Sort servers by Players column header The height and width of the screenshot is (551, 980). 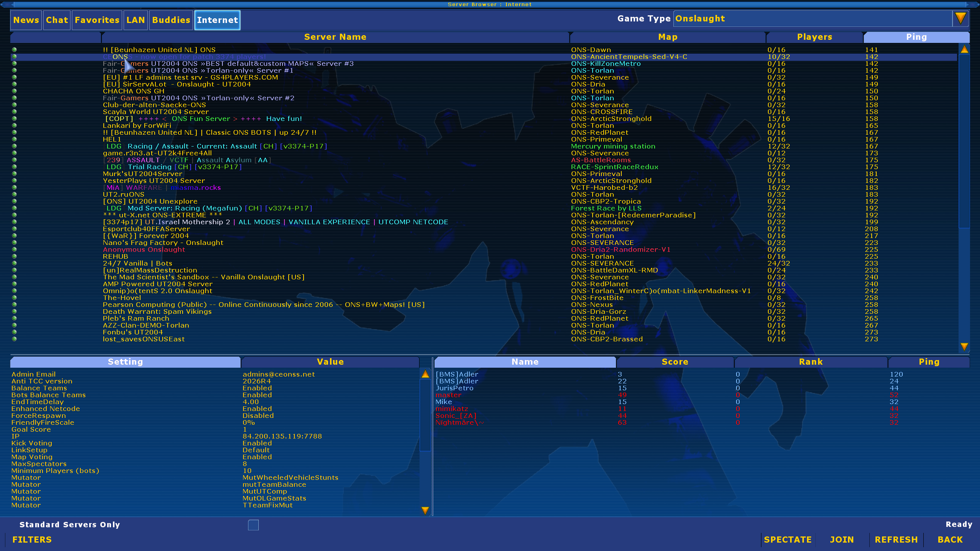pyautogui.click(x=814, y=37)
